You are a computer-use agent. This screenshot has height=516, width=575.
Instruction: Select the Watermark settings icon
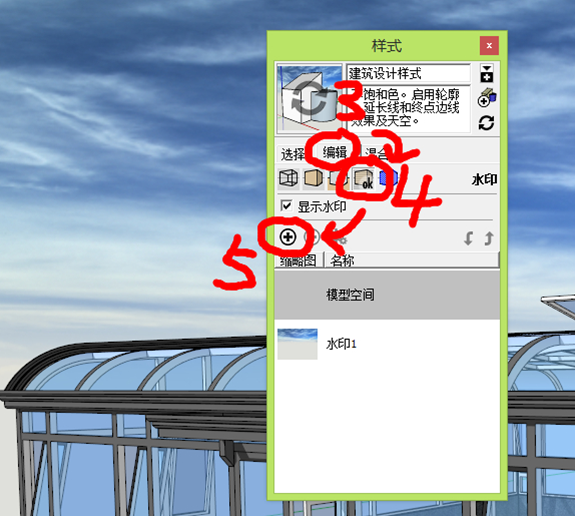tap(363, 179)
